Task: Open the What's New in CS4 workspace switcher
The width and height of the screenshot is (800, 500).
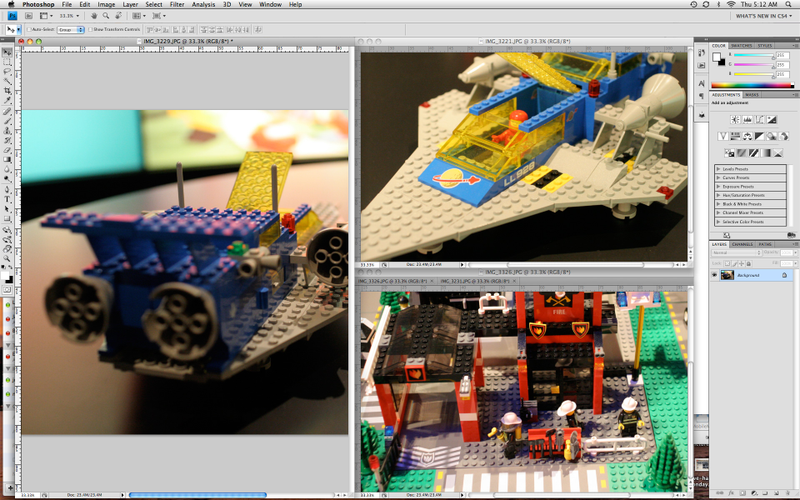Action: point(764,16)
